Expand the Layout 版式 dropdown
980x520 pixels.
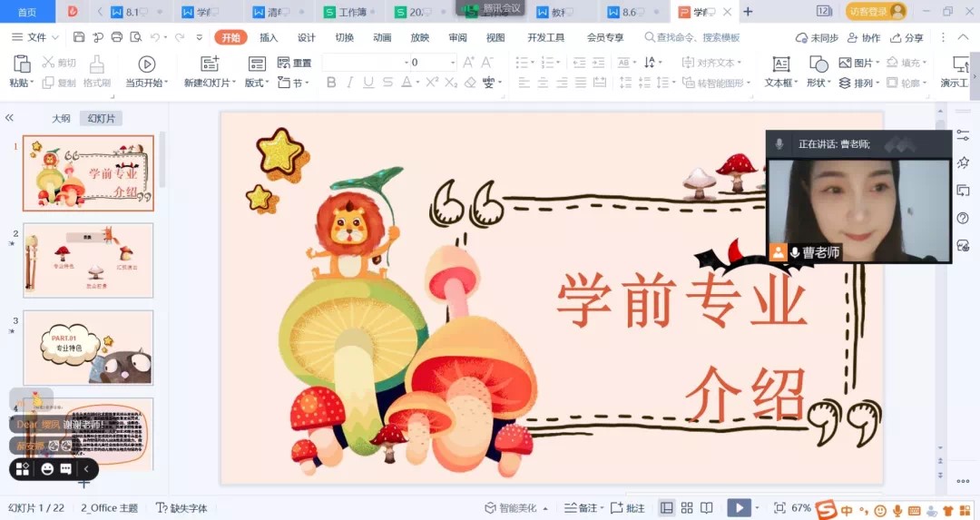[257, 83]
